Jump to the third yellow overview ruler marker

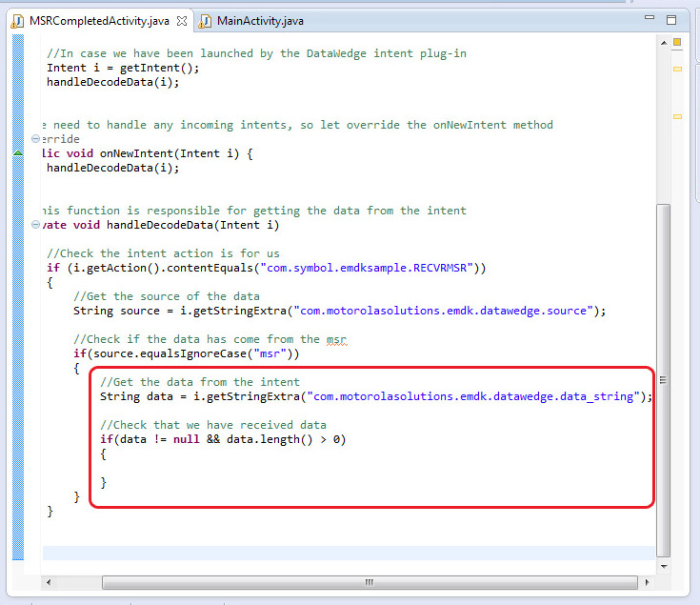point(677,116)
